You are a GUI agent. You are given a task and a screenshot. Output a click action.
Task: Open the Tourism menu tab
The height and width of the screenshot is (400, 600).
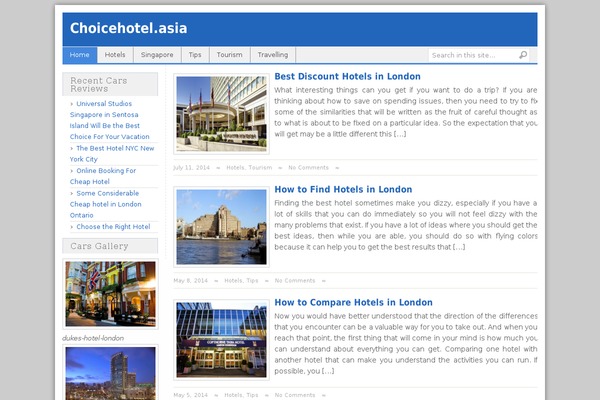pos(230,55)
